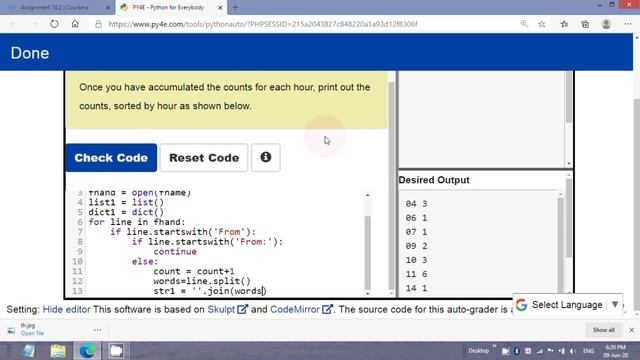
Task: Click the 'Done' header text
Action: 30,53
